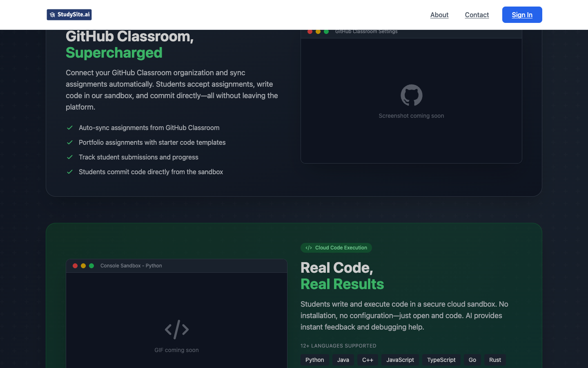Select the Python language tag

pos(314,360)
